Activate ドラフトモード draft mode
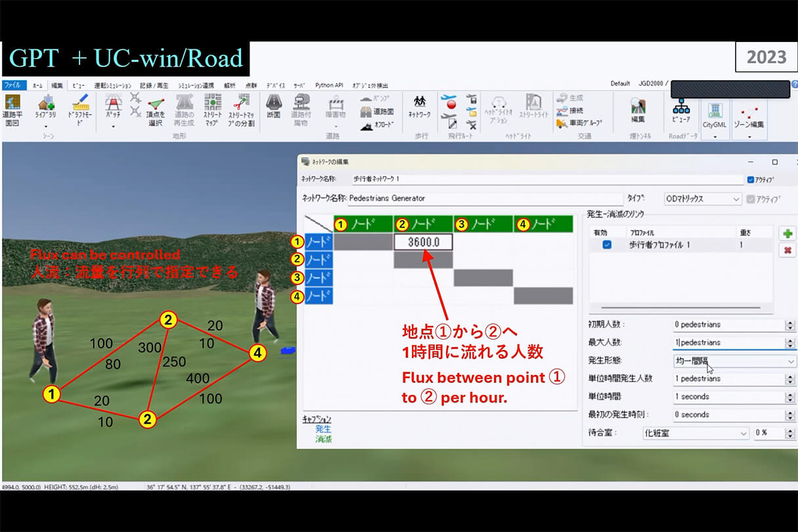 (x=80, y=109)
